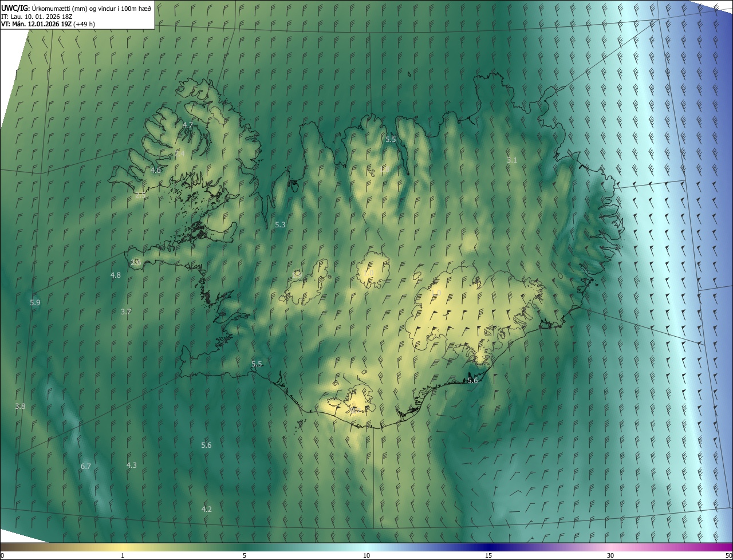733x560 pixels.
Task: Click the 5.3 value label
Action: 280,225
